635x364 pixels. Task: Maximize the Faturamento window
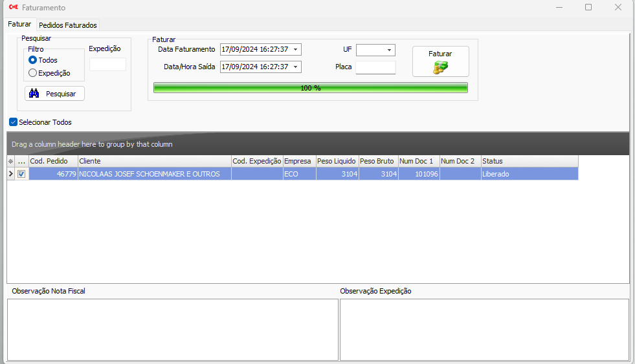click(x=588, y=8)
